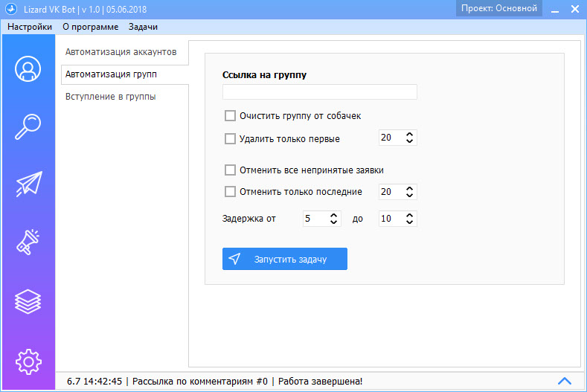Click the "Ссылка на группу" input field

pyautogui.click(x=319, y=92)
